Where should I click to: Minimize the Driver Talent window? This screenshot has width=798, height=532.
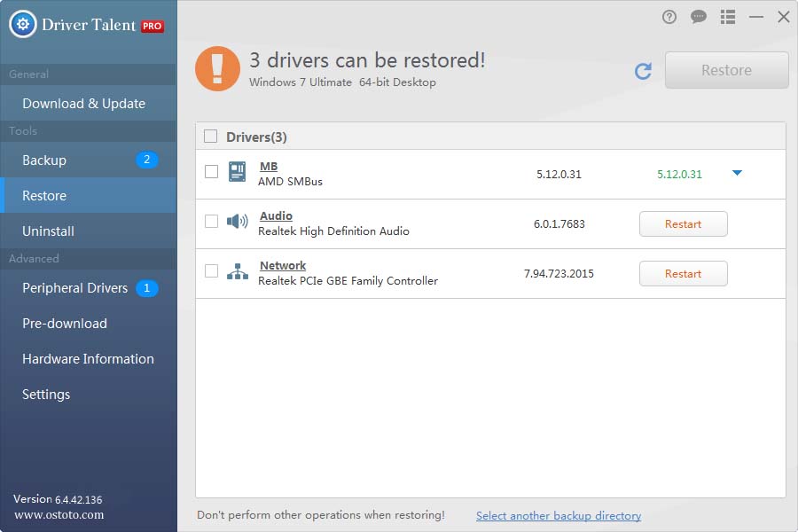pos(756,18)
